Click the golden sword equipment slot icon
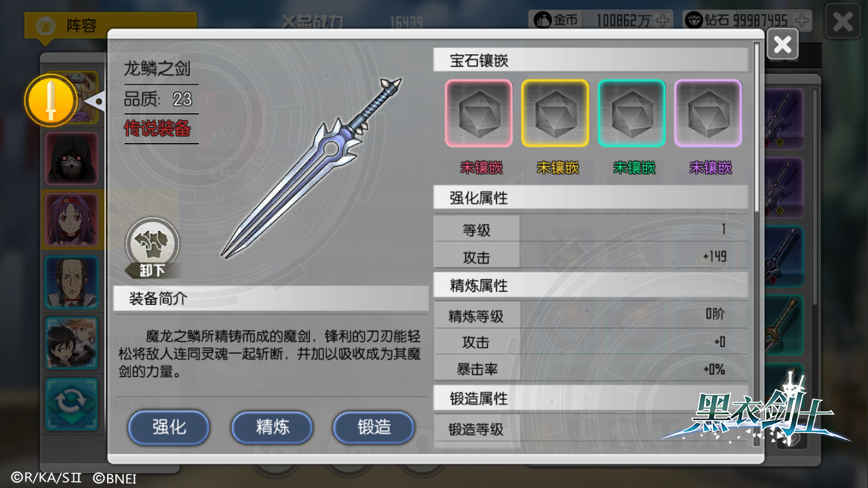Screen dimensions: 868x488 [51, 100]
